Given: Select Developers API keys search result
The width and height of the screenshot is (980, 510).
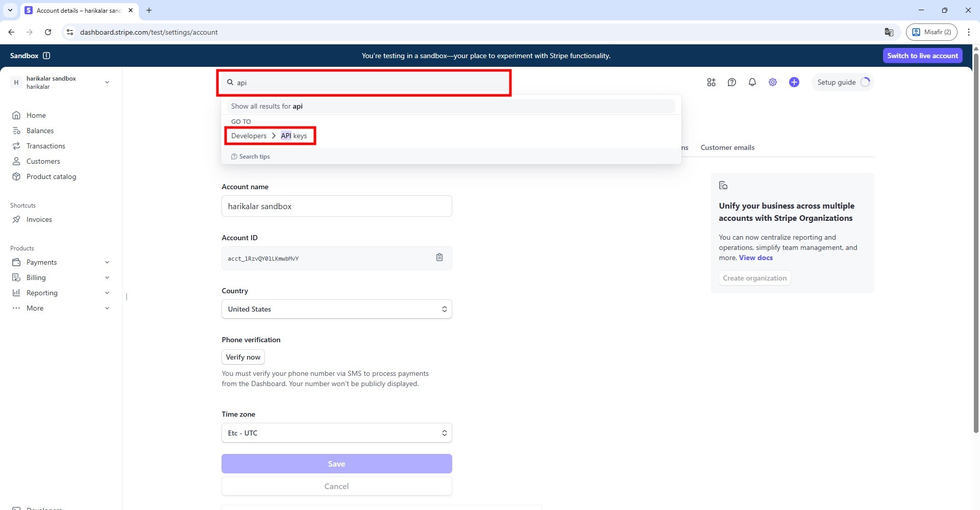Looking at the screenshot, I should tap(269, 136).
